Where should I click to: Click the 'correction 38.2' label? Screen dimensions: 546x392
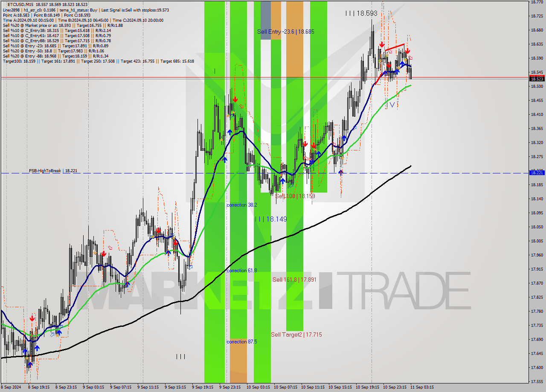pyautogui.click(x=242, y=205)
